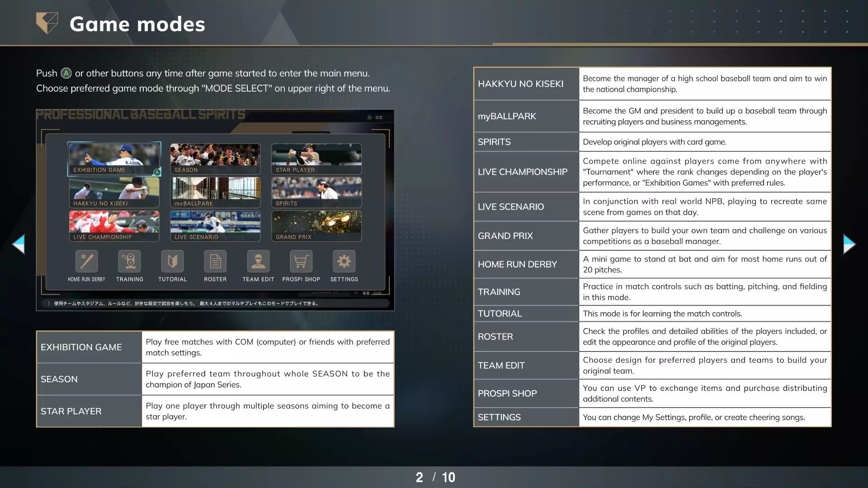The width and height of the screenshot is (868, 488).
Task: Open the Roster document icon
Action: tap(215, 261)
